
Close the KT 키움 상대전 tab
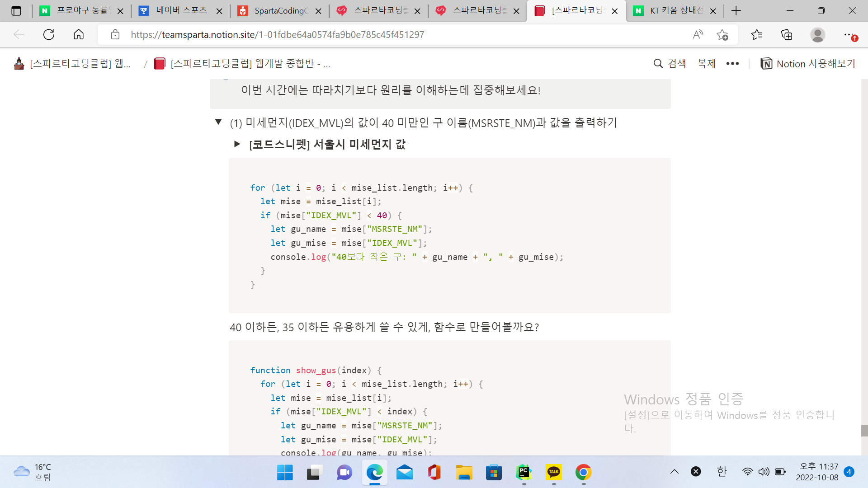(713, 11)
